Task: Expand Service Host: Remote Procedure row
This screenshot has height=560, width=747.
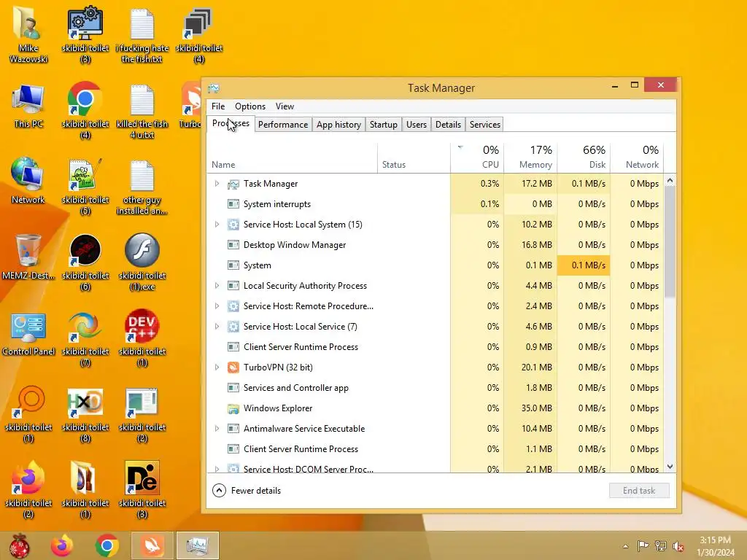Action: coord(217,306)
